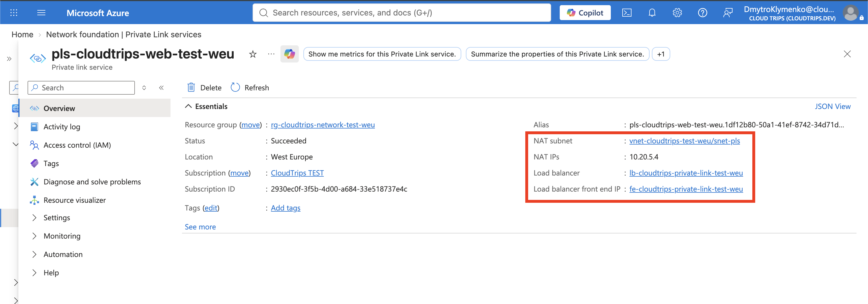The image size is (868, 304).
Task: Open Cloud Shell terminal icon
Action: tap(627, 13)
